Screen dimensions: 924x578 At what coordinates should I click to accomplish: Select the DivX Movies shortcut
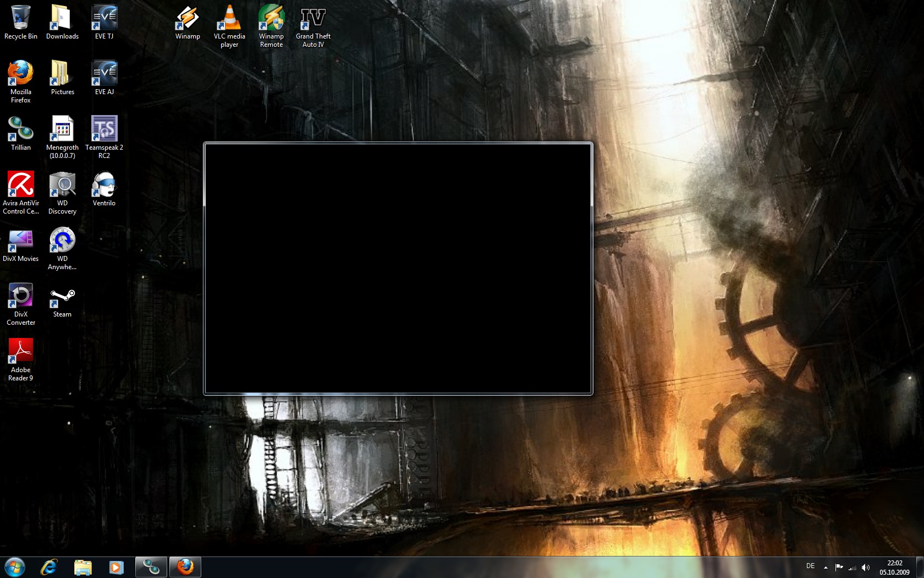click(21, 245)
